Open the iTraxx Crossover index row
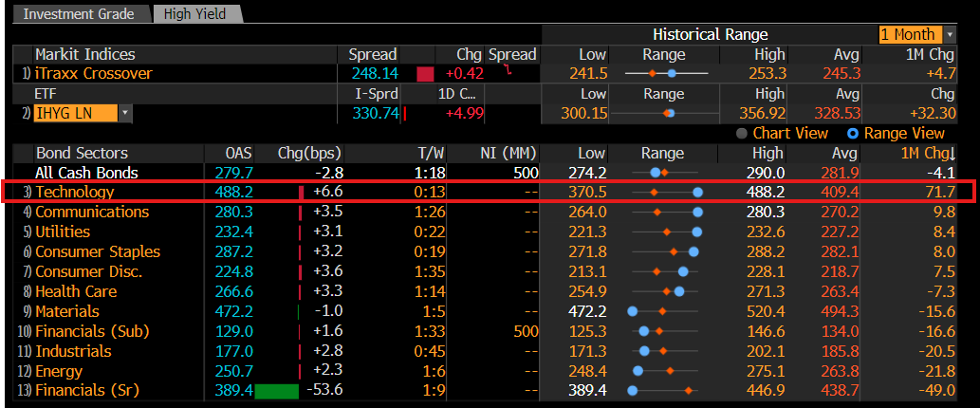This screenshot has width=980, height=408. point(94,74)
